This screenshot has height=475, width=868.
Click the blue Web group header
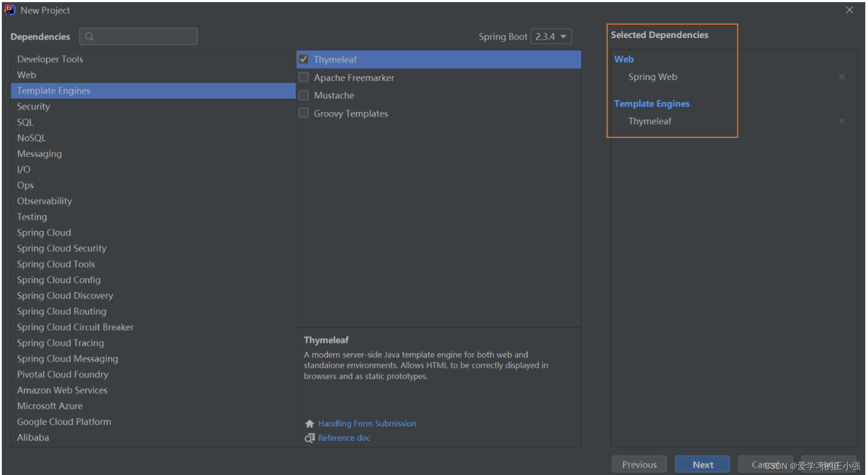coord(623,59)
